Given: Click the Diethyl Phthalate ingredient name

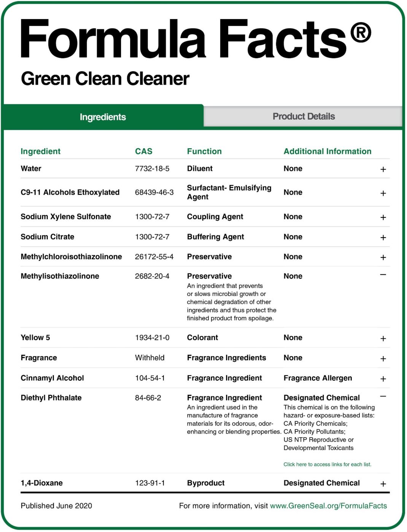Looking at the screenshot, I should pos(51,398).
